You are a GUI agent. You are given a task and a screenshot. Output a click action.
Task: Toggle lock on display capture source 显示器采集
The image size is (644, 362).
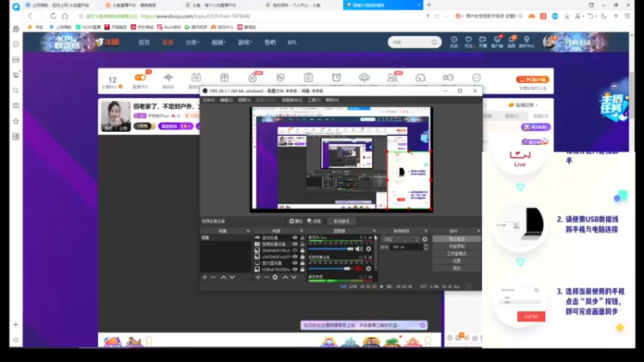tap(303, 263)
